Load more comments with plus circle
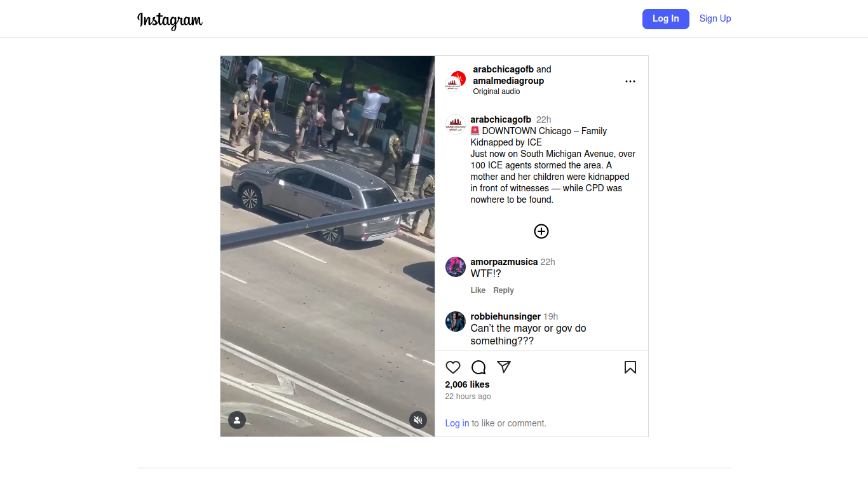The width and height of the screenshot is (868, 488). point(541,231)
